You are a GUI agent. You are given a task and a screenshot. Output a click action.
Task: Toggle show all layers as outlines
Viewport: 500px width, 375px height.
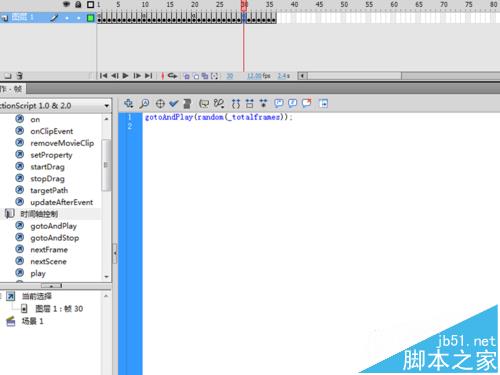click(x=90, y=4)
